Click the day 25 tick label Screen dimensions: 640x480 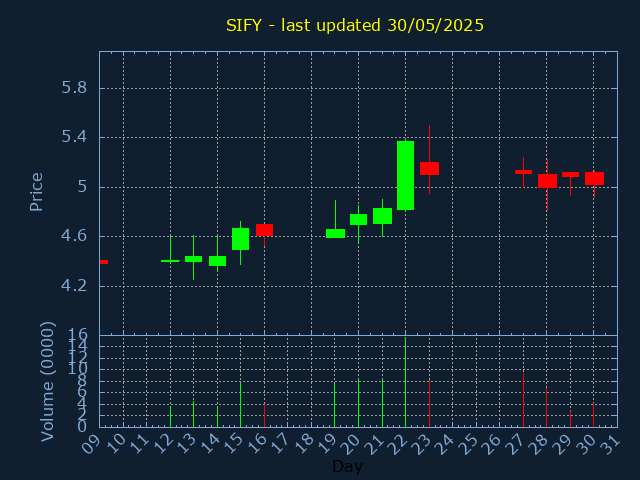pos(468,444)
